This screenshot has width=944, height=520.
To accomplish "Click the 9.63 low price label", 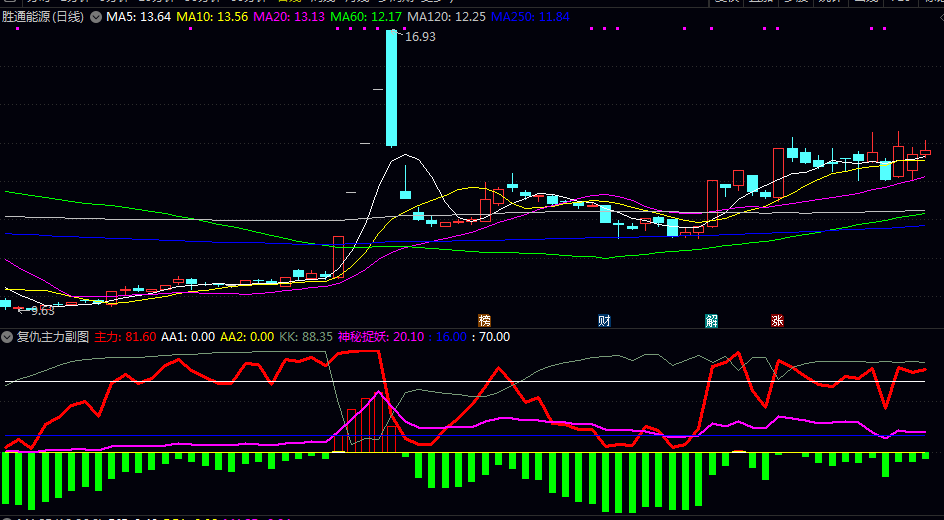I will point(39,310).
